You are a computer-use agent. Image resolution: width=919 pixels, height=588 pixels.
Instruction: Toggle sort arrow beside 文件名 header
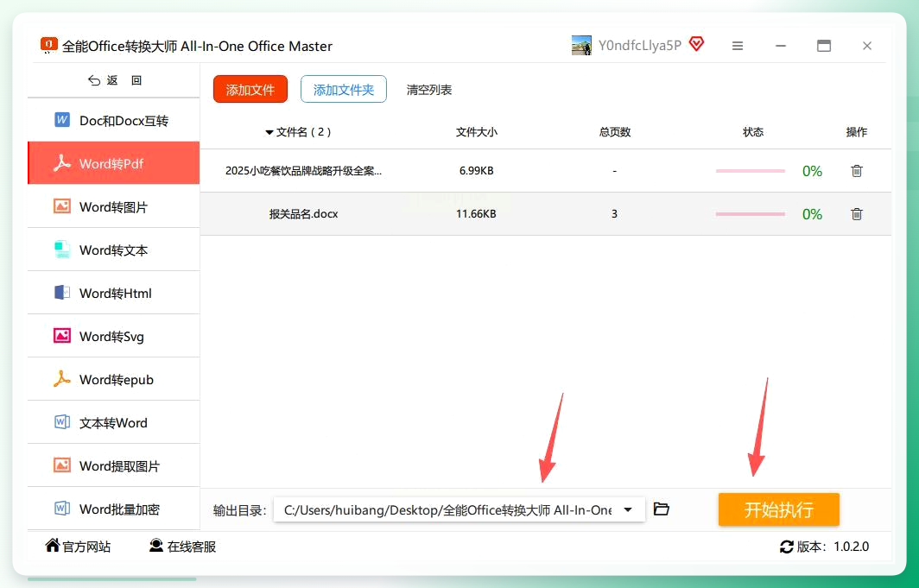(x=269, y=132)
